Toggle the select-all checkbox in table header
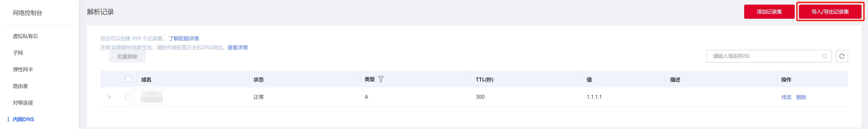Image resolution: width=868 pixels, height=129 pixels. point(128,79)
